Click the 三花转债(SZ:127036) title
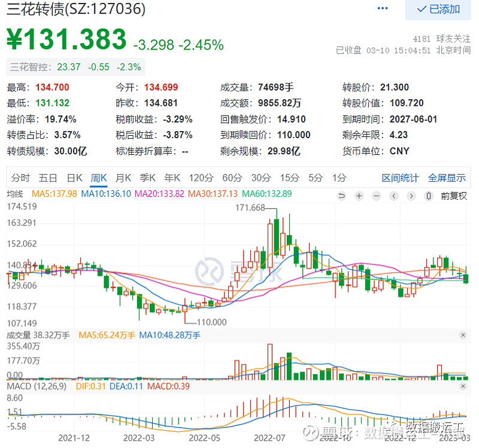This screenshot has height=448, width=479. tap(76, 8)
